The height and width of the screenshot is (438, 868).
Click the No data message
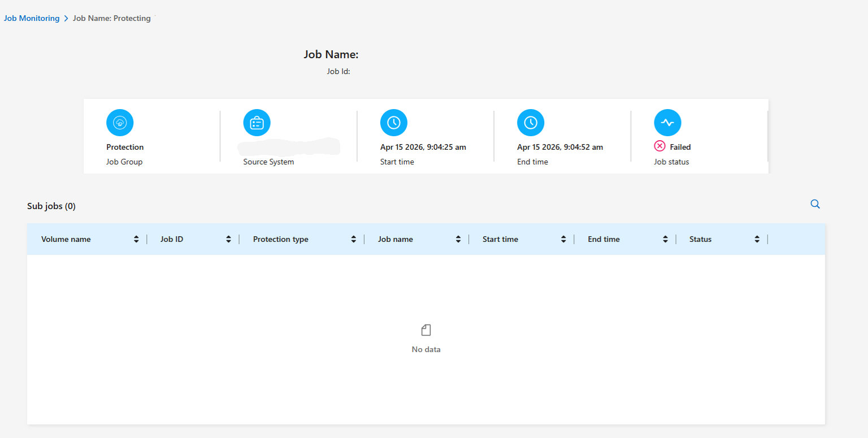426,349
